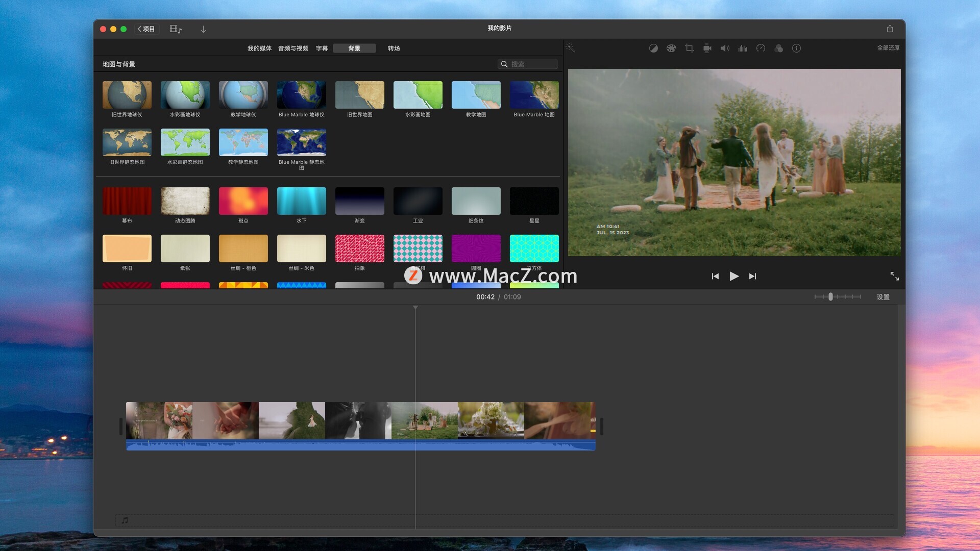
Task: Click the import media down arrow
Action: [203, 29]
